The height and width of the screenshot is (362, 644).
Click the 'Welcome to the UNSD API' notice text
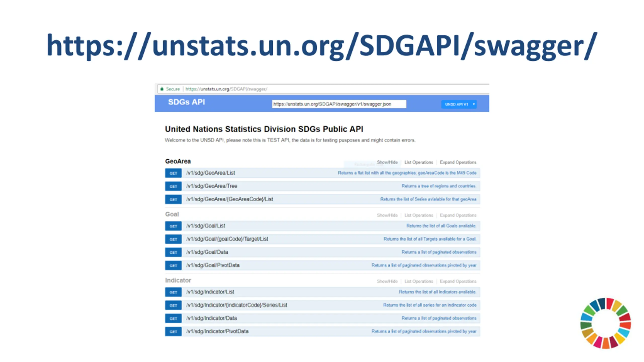pyautogui.click(x=290, y=140)
